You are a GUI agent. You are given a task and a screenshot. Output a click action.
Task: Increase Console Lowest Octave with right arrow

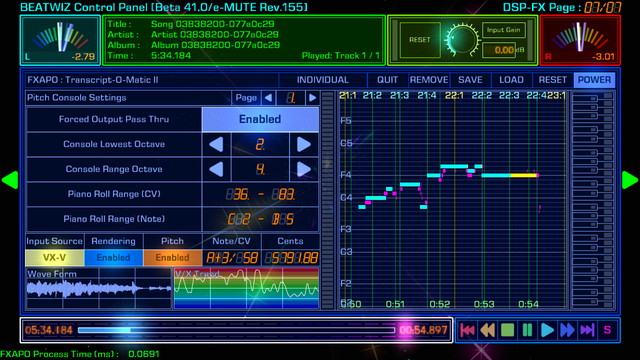pyautogui.click(x=304, y=144)
